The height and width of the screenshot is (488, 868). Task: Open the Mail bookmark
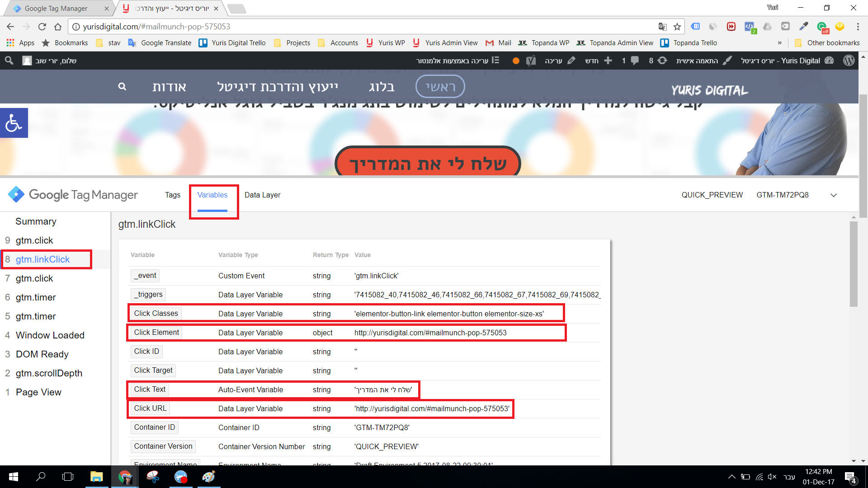(498, 43)
